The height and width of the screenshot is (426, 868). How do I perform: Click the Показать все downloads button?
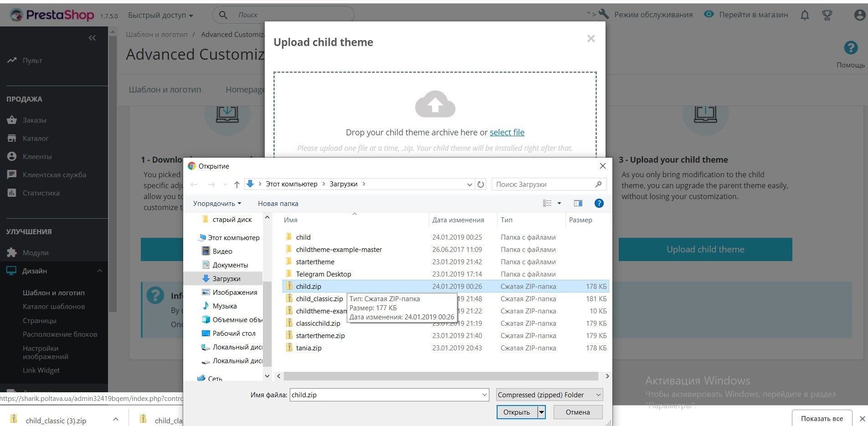(x=822, y=418)
